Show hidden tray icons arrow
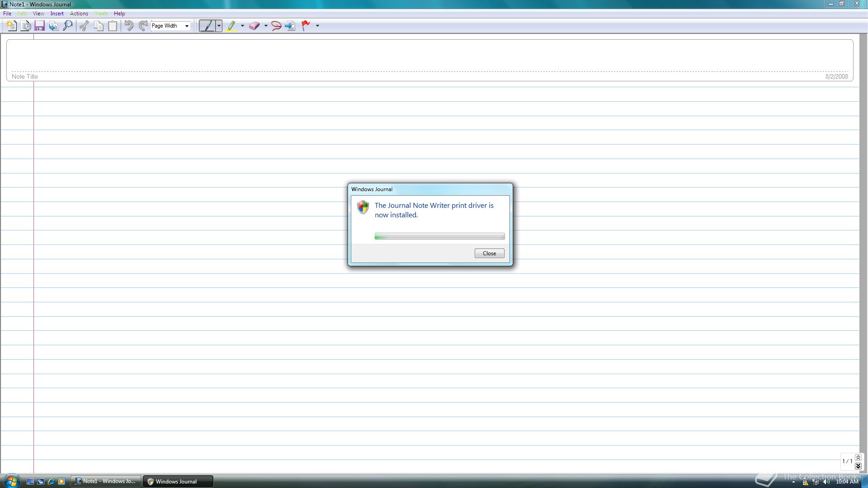868x488 pixels. [793, 482]
